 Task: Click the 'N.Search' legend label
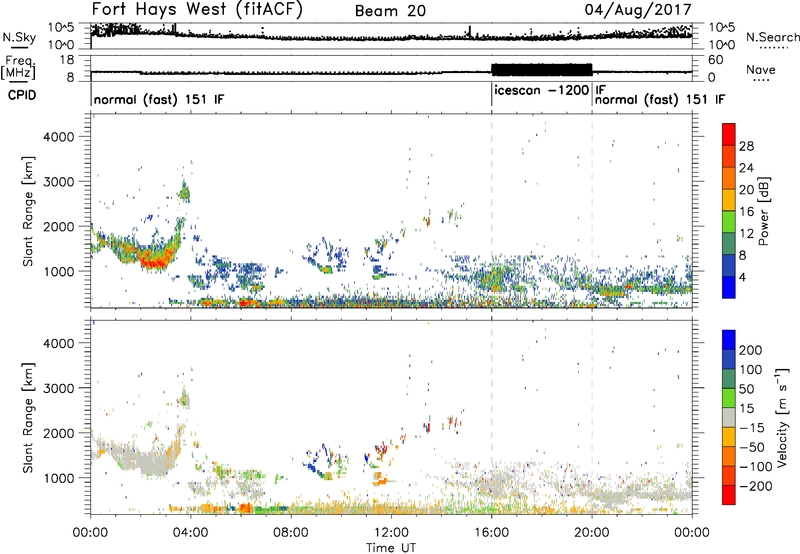(772, 37)
